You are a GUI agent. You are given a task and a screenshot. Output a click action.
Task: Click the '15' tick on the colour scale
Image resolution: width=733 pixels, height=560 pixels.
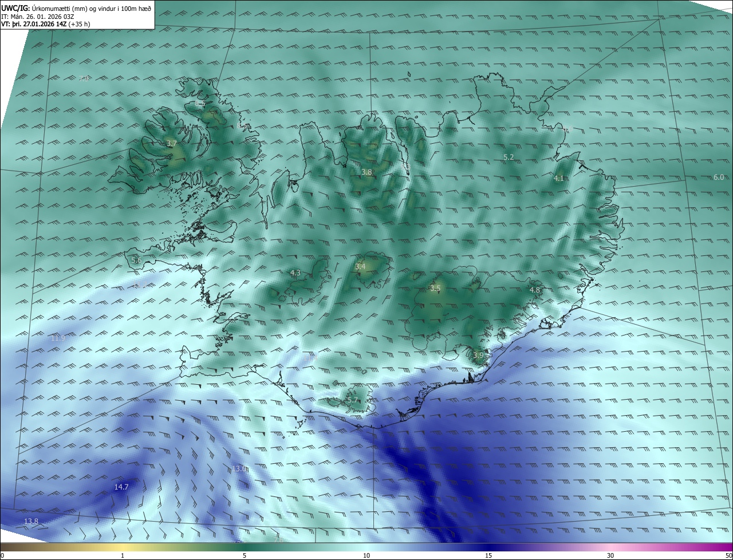point(488,556)
